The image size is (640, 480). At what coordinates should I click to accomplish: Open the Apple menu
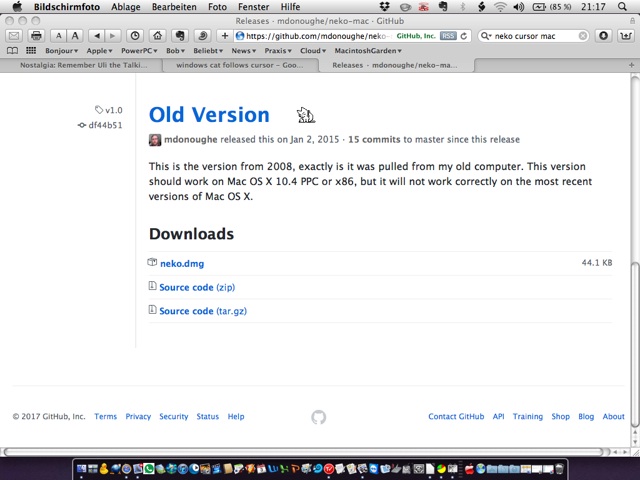pyautogui.click(x=17, y=7)
